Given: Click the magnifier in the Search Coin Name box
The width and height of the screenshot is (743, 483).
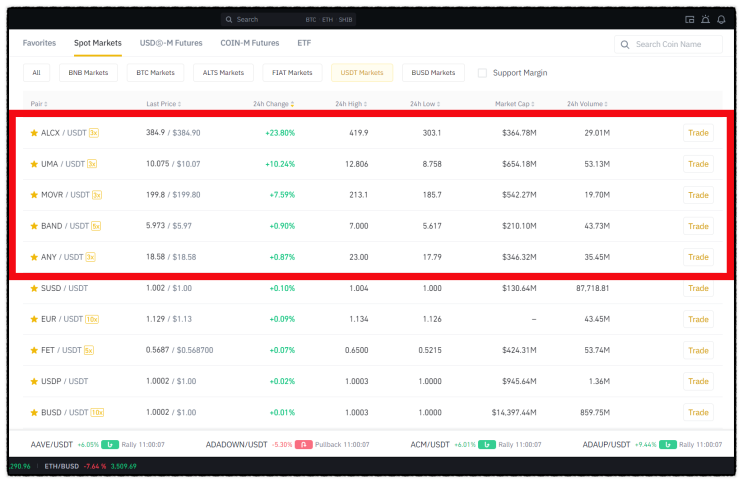Looking at the screenshot, I should (625, 45).
